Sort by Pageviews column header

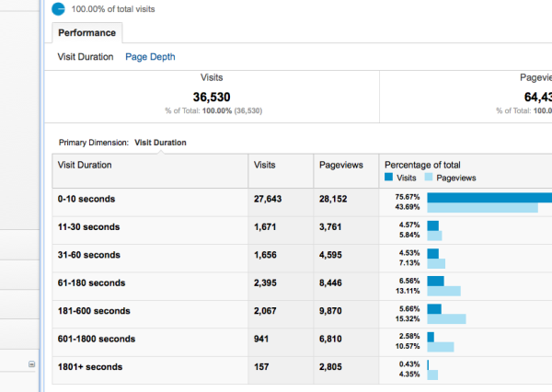click(x=340, y=165)
